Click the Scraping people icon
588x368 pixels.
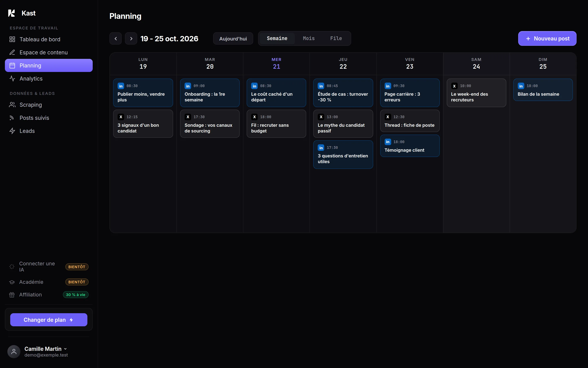tap(12, 105)
